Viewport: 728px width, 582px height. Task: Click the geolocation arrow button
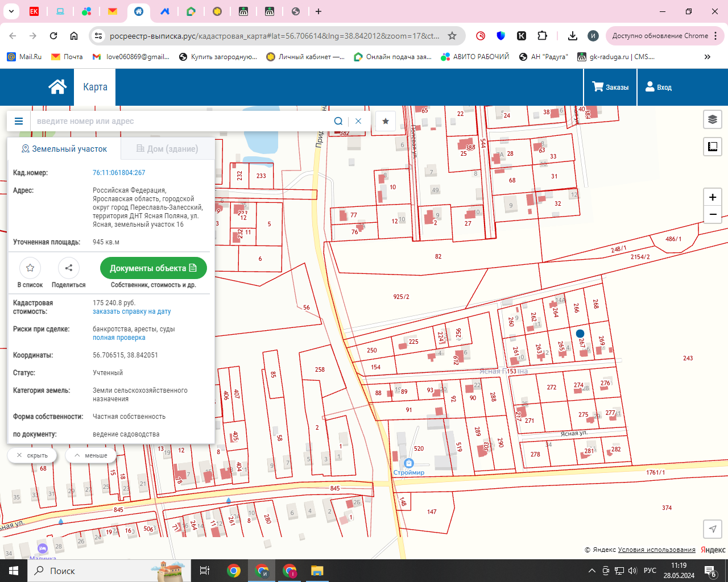(713, 529)
